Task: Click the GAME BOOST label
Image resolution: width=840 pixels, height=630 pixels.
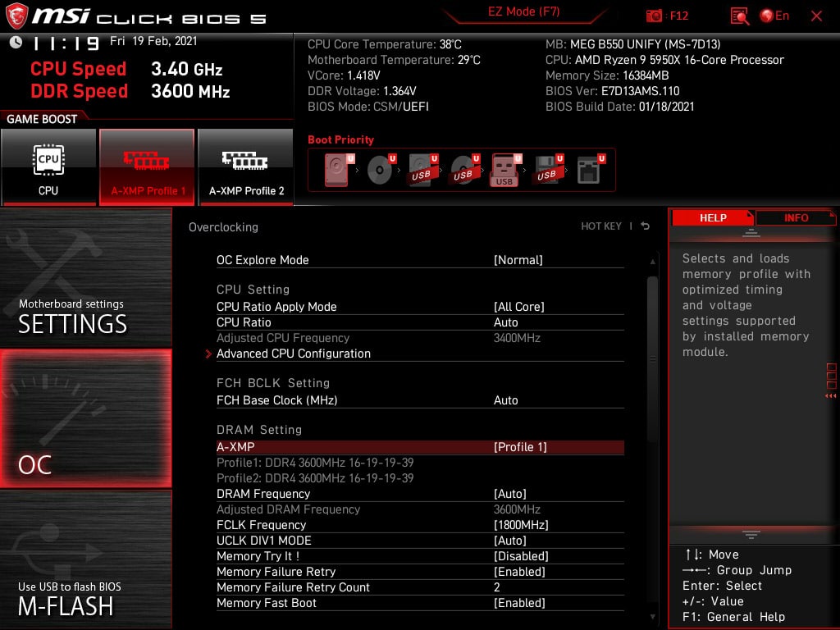Action: (x=42, y=119)
